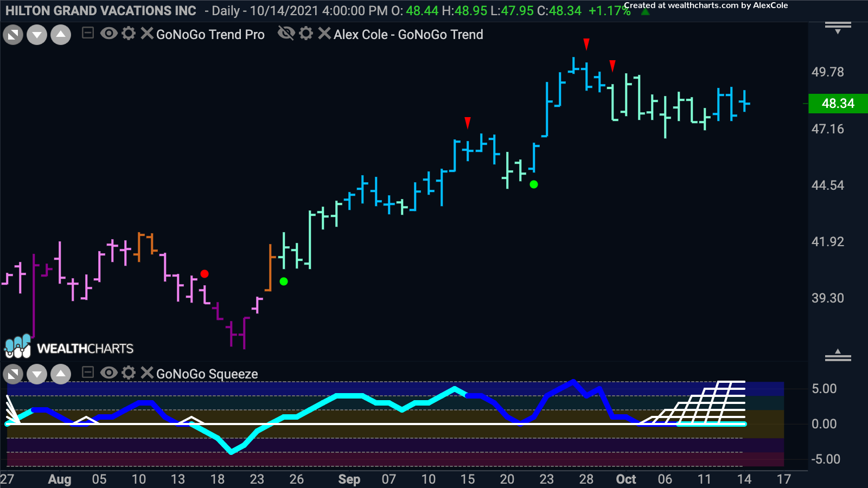The height and width of the screenshot is (488, 868).
Task: Collapse the GoNoGo Trend Pro indicator
Action: [x=87, y=34]
